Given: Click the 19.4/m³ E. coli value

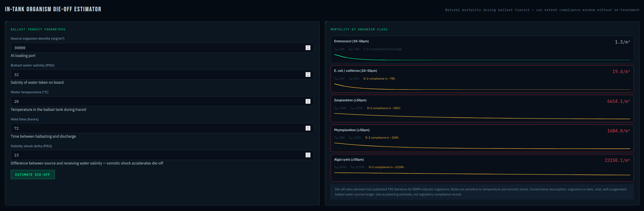Looking at the screenshot, I should 621,72.
